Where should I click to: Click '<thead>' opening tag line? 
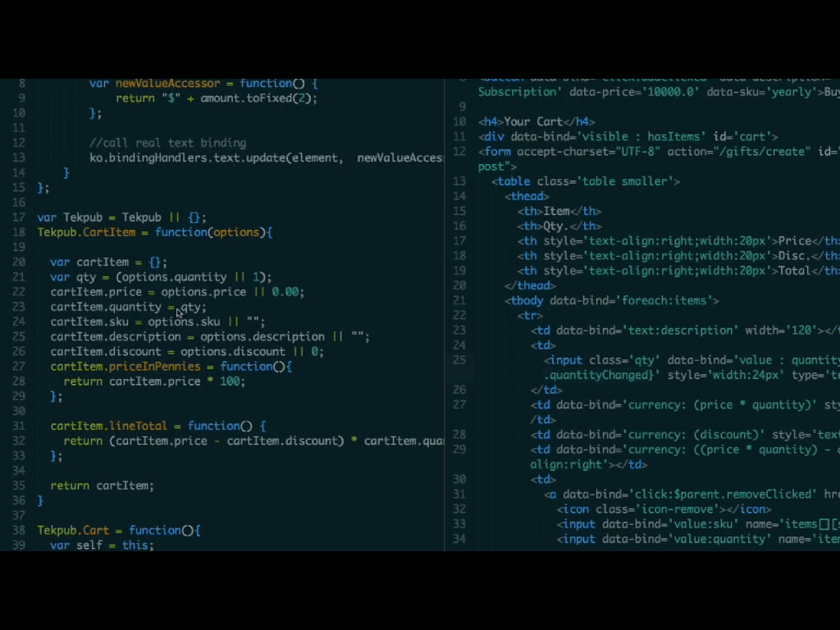click(x=527, y=197)
